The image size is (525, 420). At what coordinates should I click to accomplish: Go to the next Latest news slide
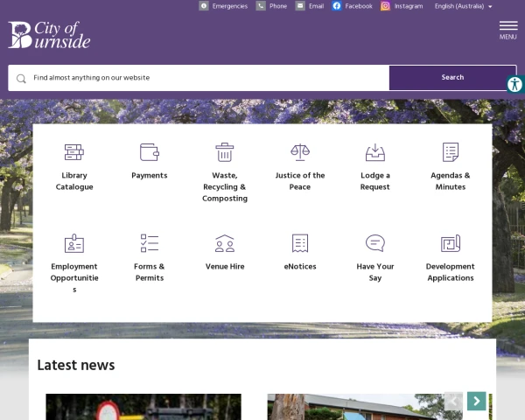click(x=476, y=401)
